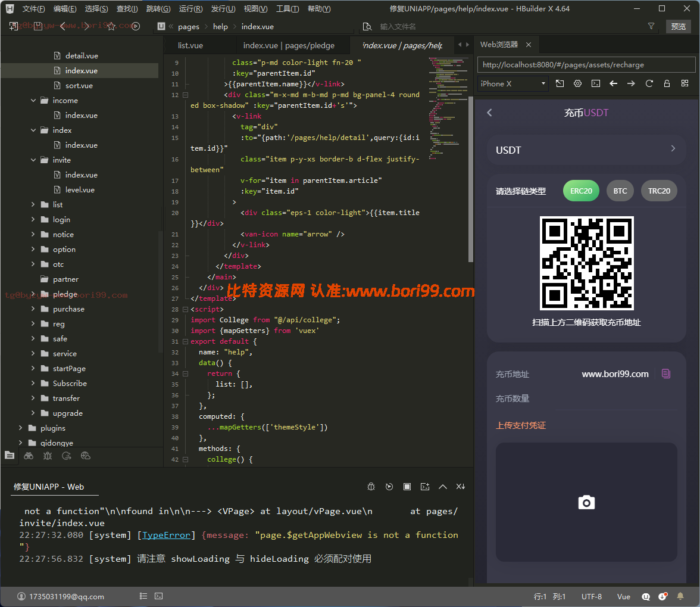
Task: Open the browser devtools console icon
Action: (x=595, y=83)
